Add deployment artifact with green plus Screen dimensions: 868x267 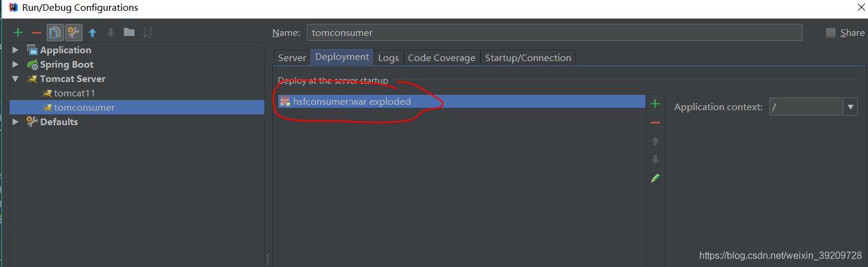[655, 104]
